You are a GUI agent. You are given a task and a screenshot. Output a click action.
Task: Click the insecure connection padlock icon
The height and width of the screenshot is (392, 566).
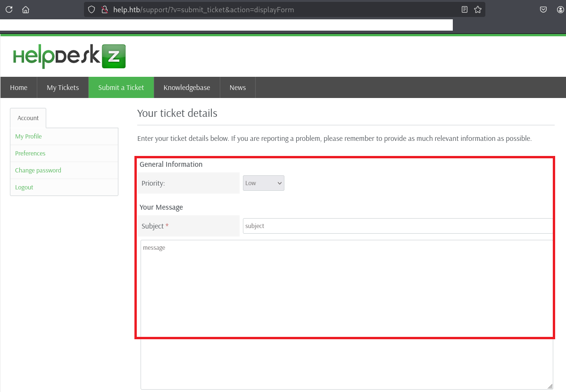[x=105, y=9]
